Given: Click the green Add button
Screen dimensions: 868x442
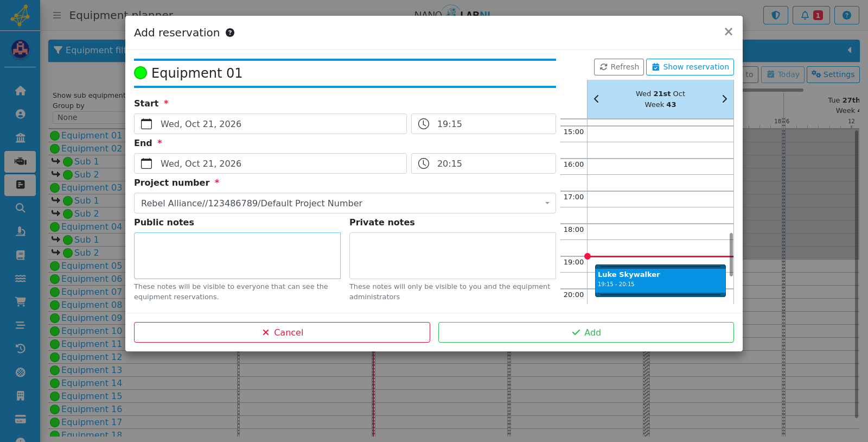Looking at the screenshot, I should [586, 332].
